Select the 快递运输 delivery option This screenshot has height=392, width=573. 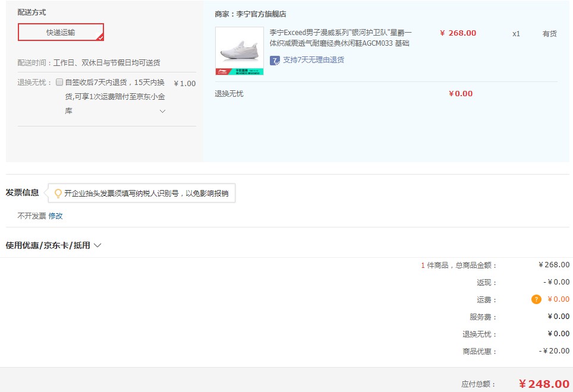click(x=61, y=32)
